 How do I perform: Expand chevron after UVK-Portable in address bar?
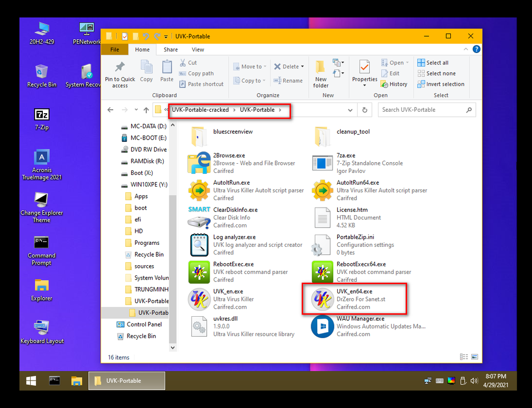point(280,110)
